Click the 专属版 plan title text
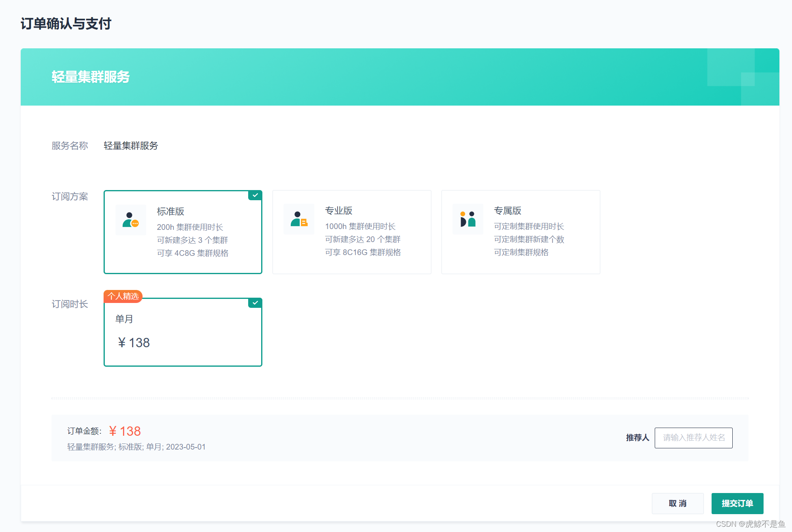The height and width of the screenshot is (532, 792). point(508,211)
